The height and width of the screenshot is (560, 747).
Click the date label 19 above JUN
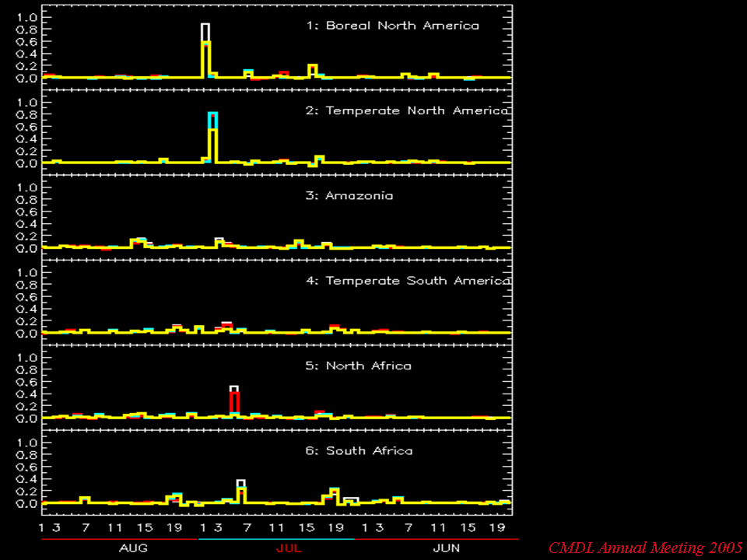point(497,527)
